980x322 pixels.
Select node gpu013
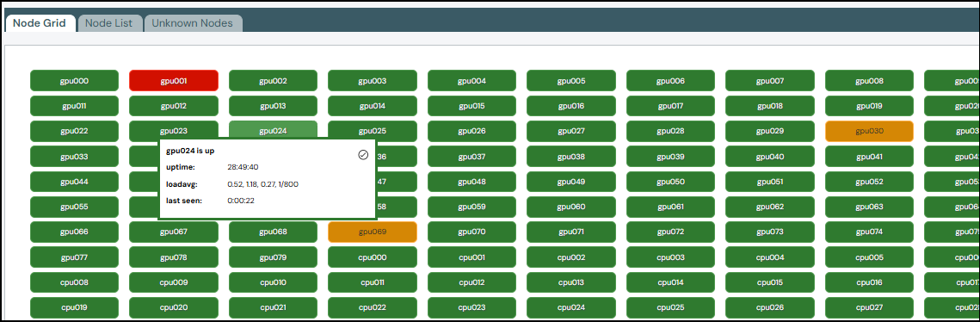[x=273, y=106]
